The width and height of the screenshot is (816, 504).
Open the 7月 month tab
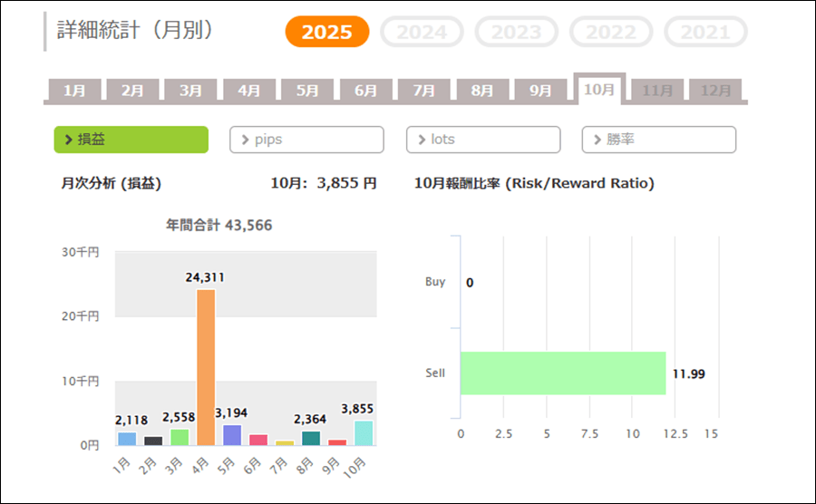[x=424, y=90]
